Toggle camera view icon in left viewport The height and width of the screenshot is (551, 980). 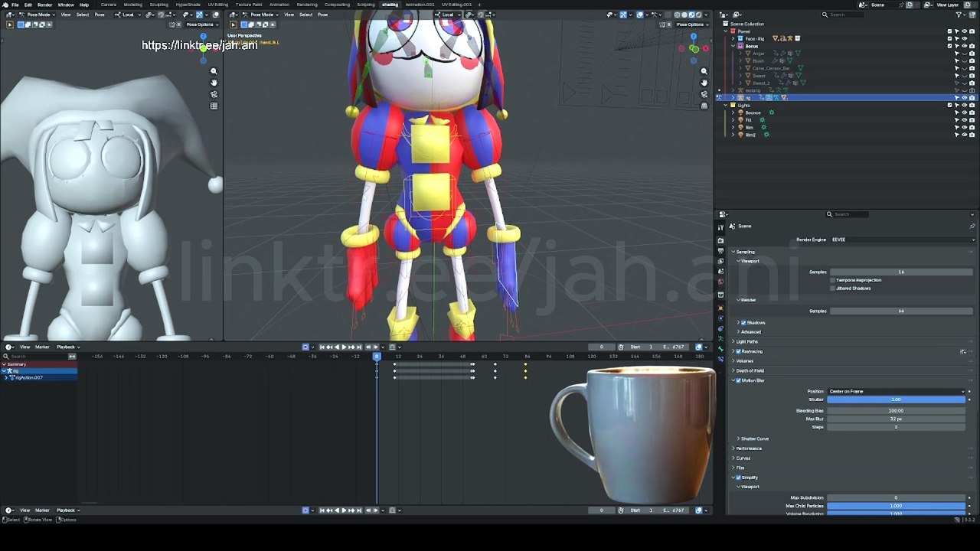coord(214,94)
